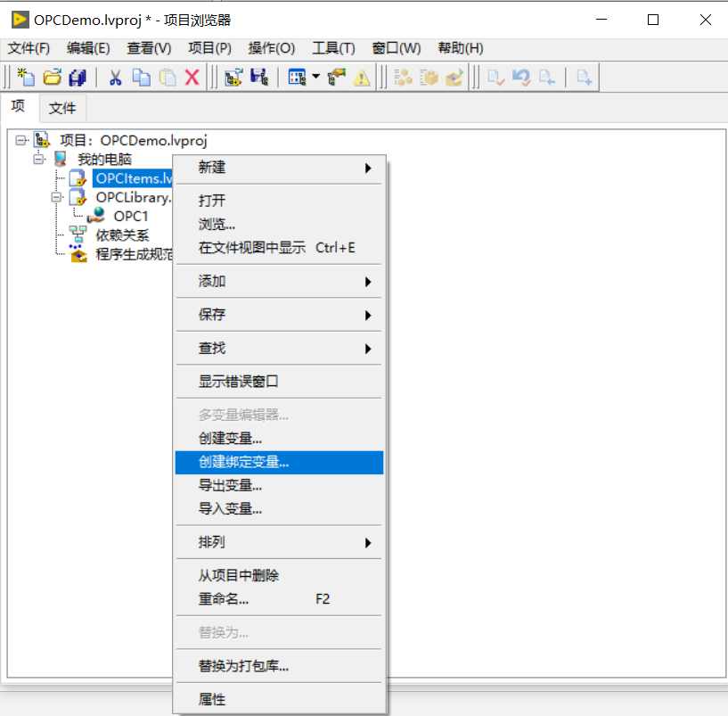Viewport: 728px width, 716px height.
Task: Expand the 保存 submenu
Action: click(x=280, y=315)
